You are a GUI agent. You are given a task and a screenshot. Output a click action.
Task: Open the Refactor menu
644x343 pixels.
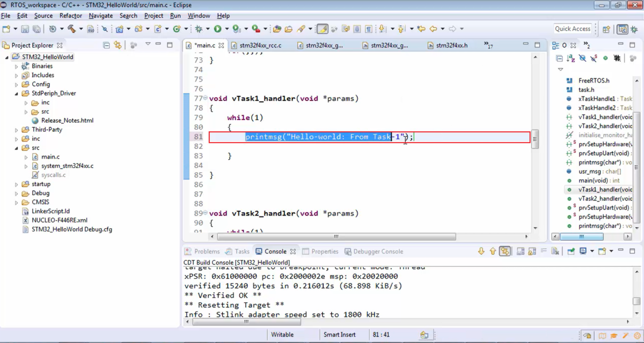coord(70,16)
